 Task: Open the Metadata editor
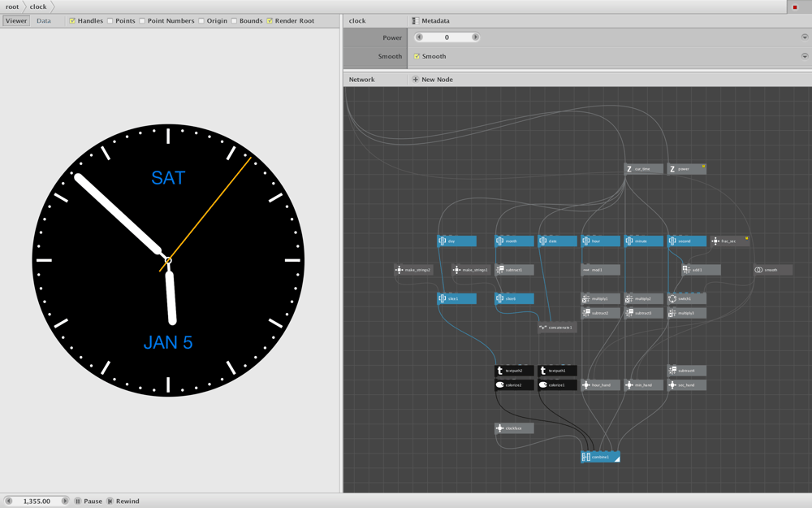click(430, 21)
